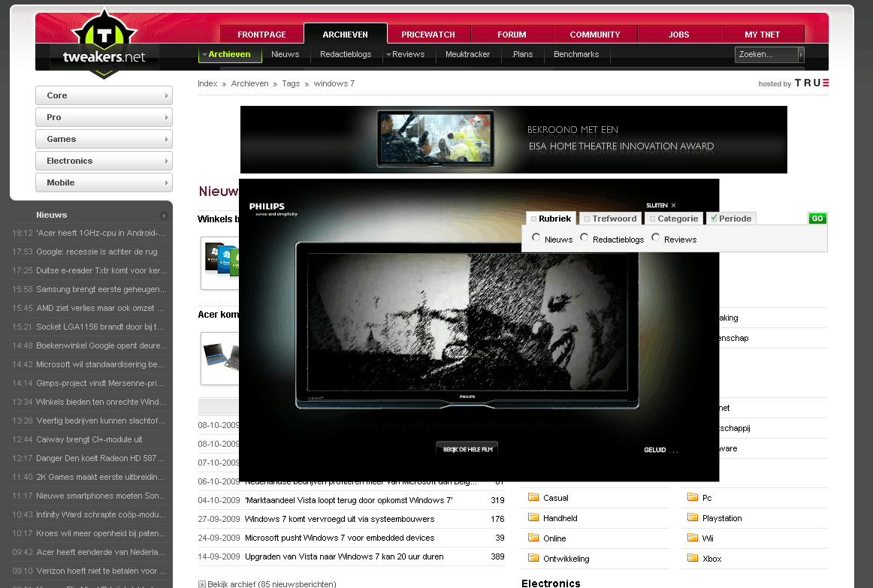Open the COMMUNITY tab

pyautogui.click(x=594, y=35)
